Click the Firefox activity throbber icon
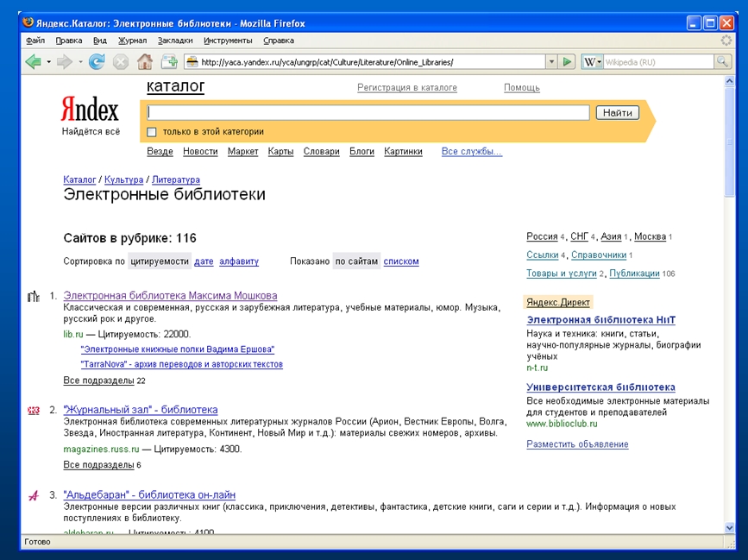Screen dimensions: 748x560 [726, 41]
